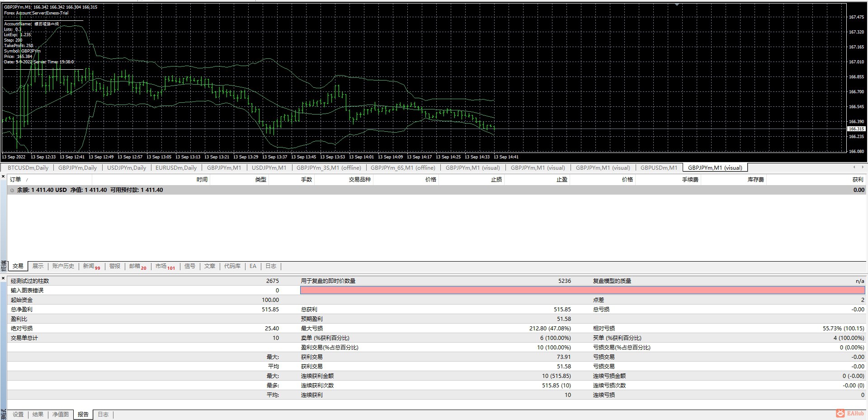Viewport: 868px width, 420px height.
Task: Open the GBPJPYm_6S,M1 (offline) chart tab
Action: [403, 167]
